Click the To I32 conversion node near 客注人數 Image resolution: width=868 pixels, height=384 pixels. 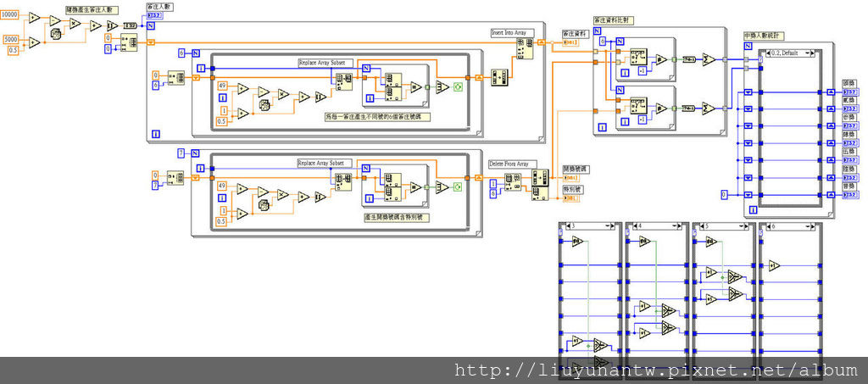coord(130,25)
